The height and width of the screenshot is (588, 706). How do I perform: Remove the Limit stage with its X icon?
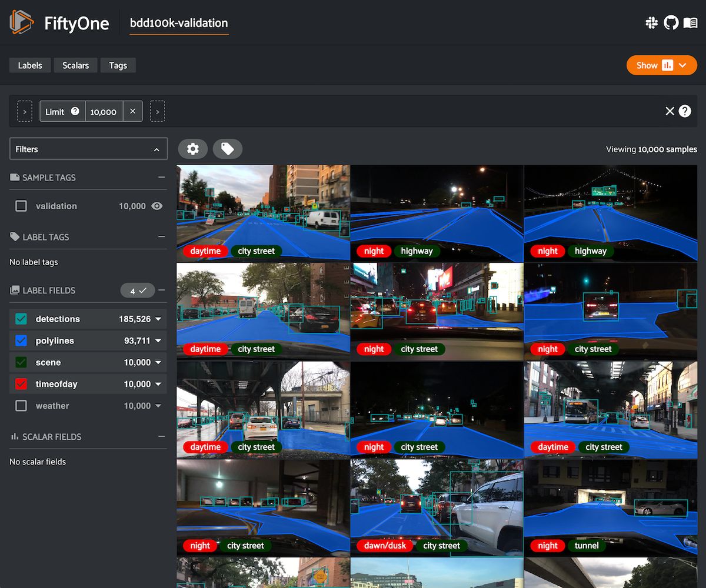point(134,111)
